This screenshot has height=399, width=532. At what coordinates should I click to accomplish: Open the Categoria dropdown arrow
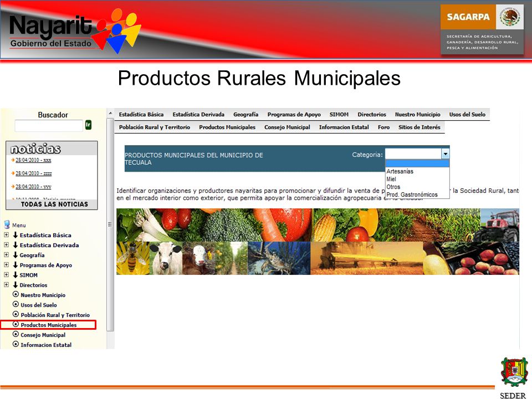click(446, 154)
